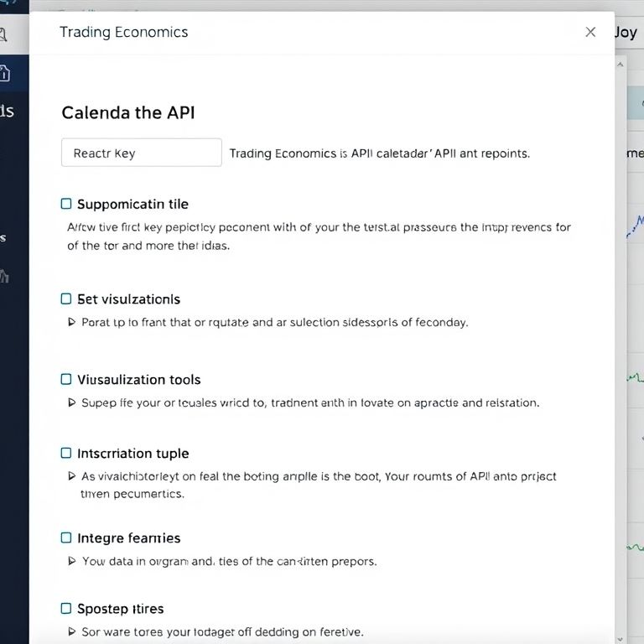The image size is (644, 644).
Task: Click the scroll up arrow in dialog
Action: click(x=620, y=65)
